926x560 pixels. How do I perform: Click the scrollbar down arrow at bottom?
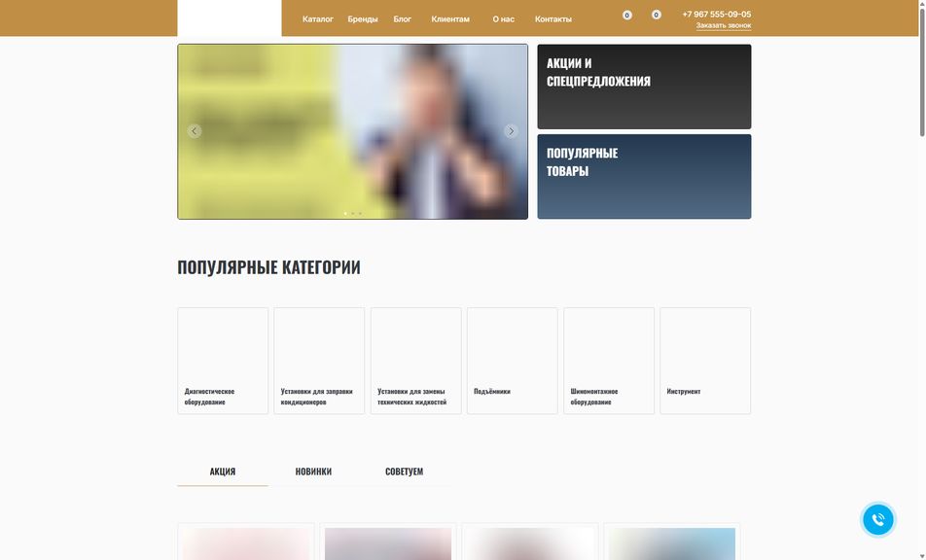[922, 556]
